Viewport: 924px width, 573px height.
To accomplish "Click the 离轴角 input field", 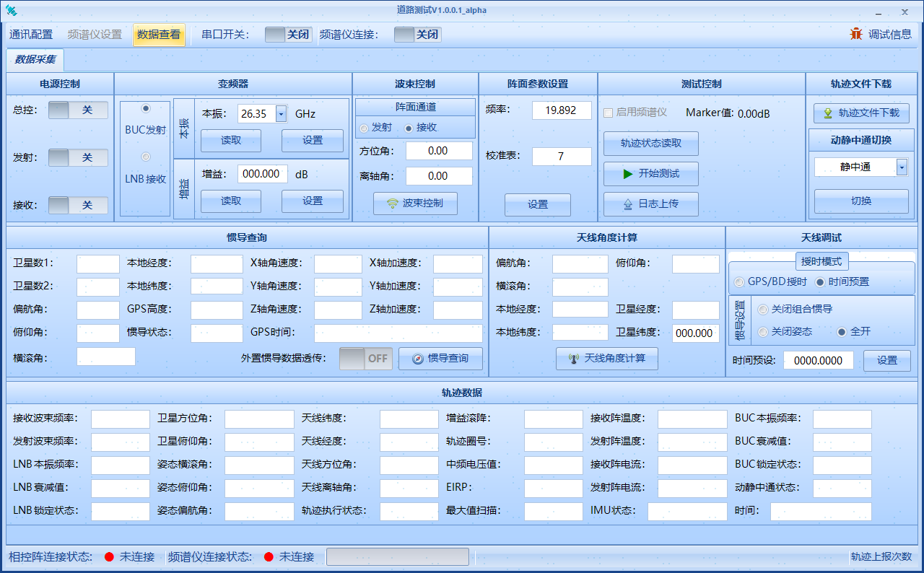I will click(x=439, y=176).
